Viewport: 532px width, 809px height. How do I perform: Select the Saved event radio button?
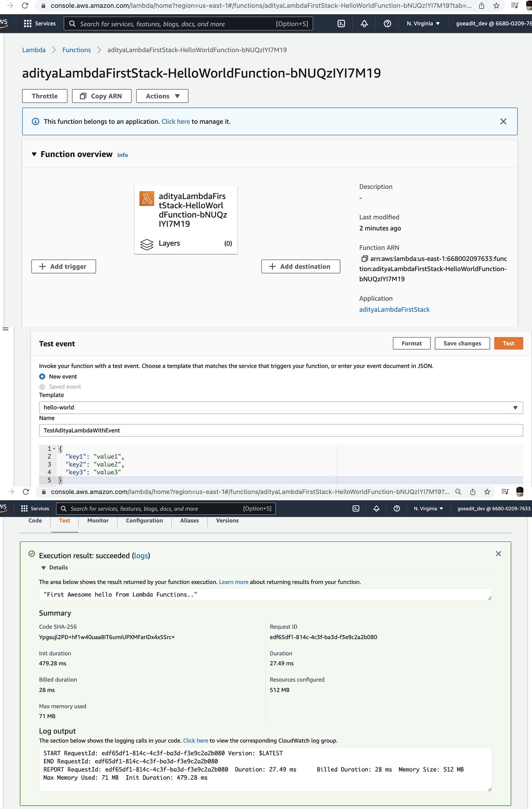click(42, 387)
